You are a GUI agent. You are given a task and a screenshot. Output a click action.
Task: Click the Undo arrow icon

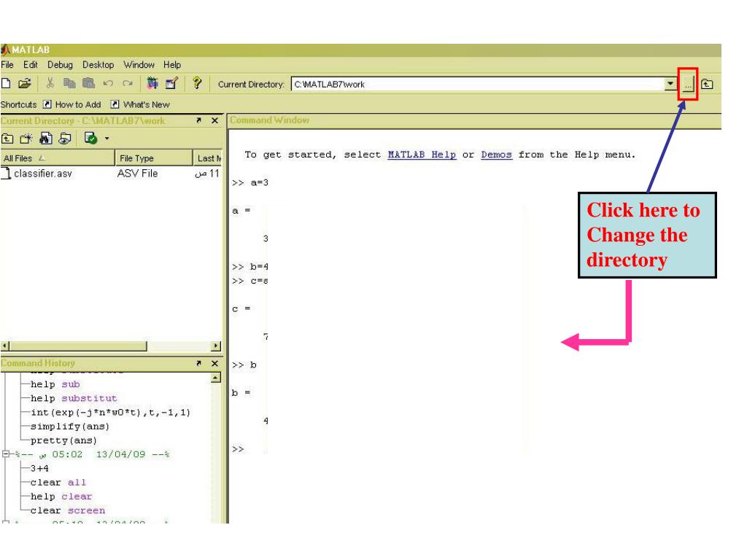(x=108, y=84)
